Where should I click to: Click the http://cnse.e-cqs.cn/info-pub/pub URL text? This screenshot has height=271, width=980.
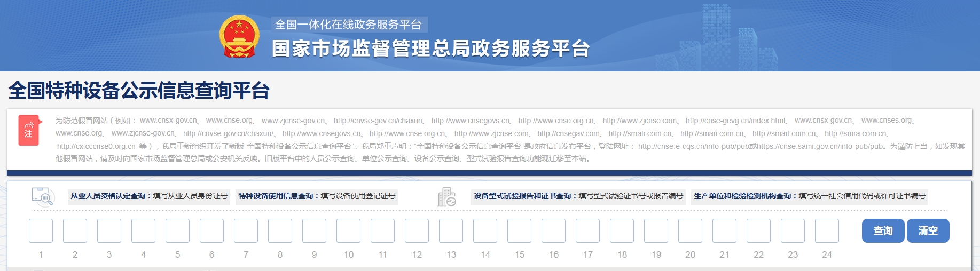pyautogui.click(x=693, y=146)
